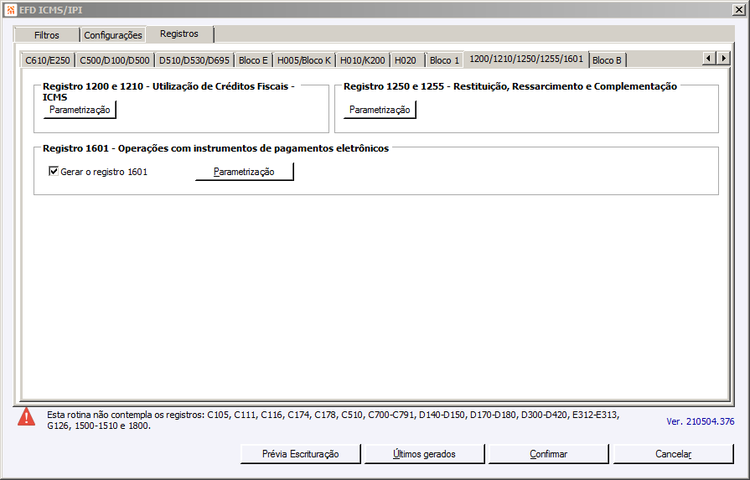
Task: Go to the D510/D530/D695 sub-tab
Action: 194,60
